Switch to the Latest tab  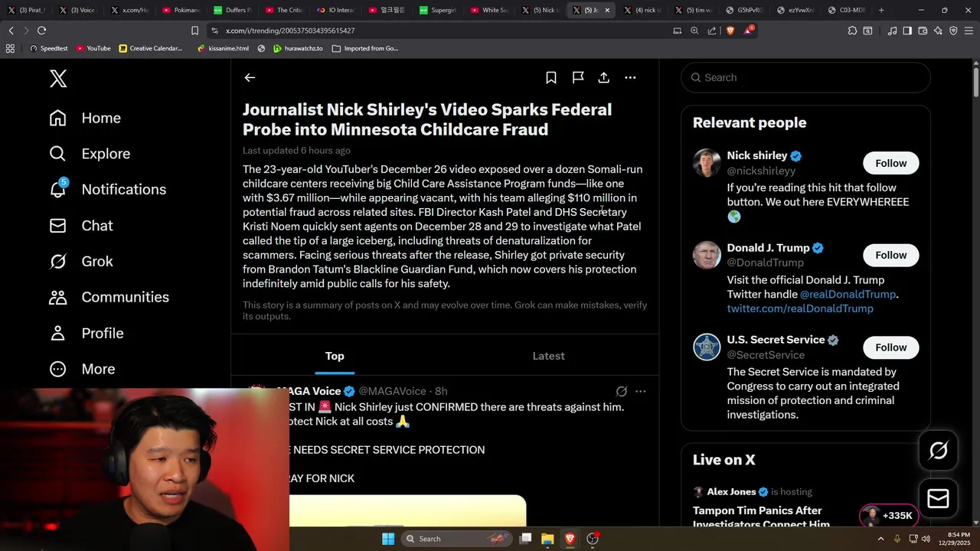[548, 356]
